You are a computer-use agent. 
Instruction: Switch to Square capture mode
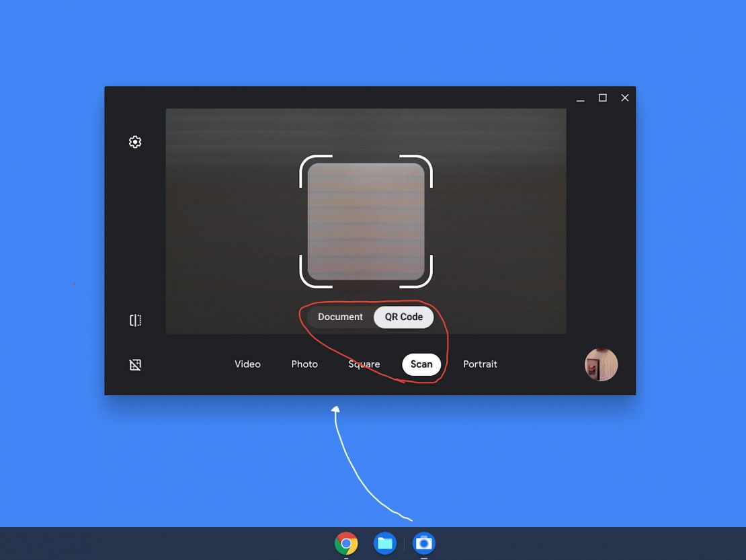(x=364, y=364)
